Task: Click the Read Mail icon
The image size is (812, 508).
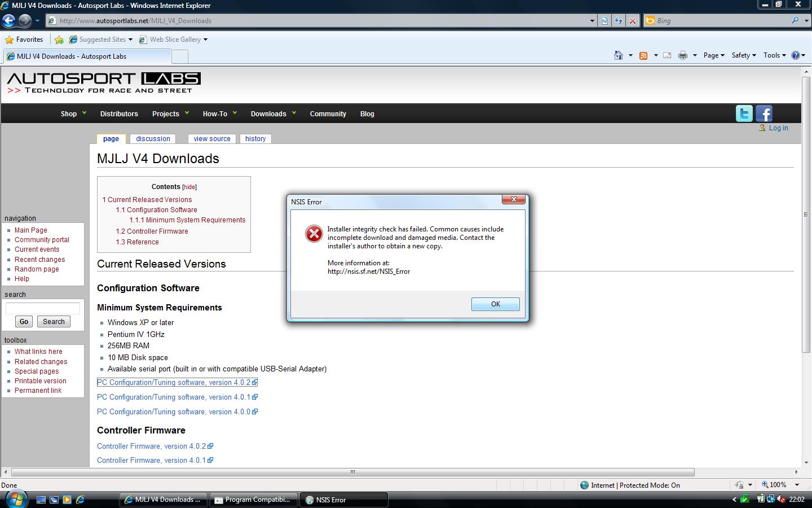Action: pos(667,55)
